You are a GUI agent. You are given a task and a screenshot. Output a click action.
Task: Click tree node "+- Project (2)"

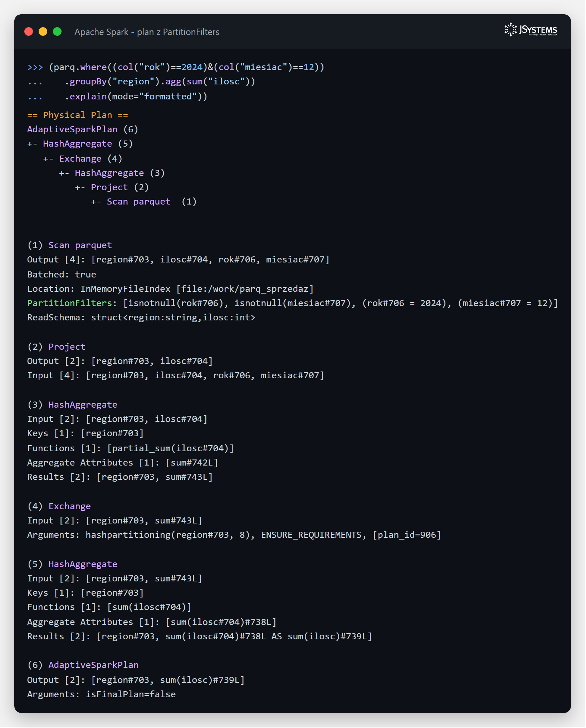point(112,187)
